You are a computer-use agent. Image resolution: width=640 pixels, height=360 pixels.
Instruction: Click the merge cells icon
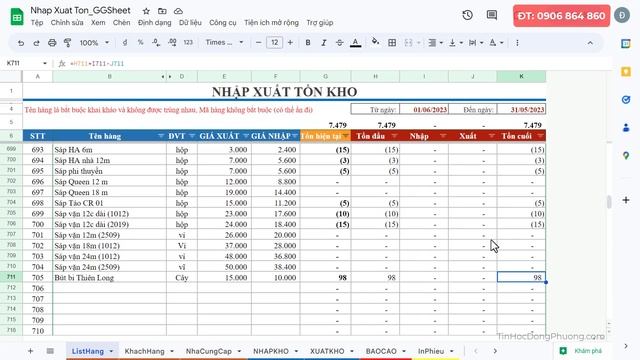pos(408,42)
